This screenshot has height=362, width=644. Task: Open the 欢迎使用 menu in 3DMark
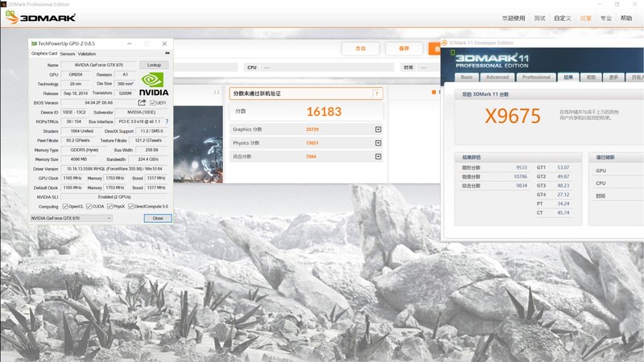(514, 18)
